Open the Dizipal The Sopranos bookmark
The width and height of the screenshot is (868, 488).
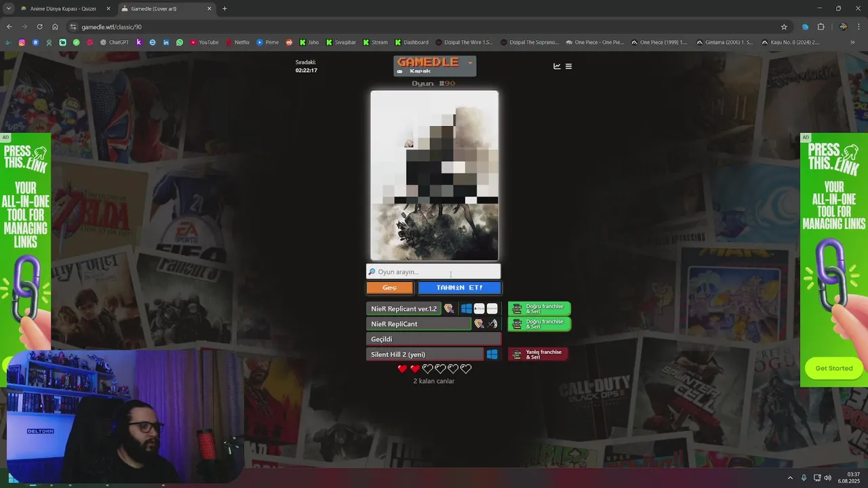coord(530,42)
